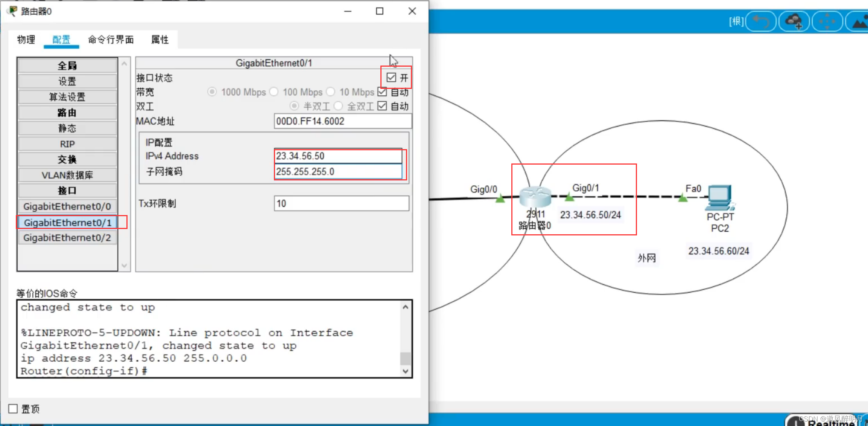The height and width of the screenshot is (426, 868).
Task: Toggle the 带宽 自动 checkbox
Action: [382, 92]
